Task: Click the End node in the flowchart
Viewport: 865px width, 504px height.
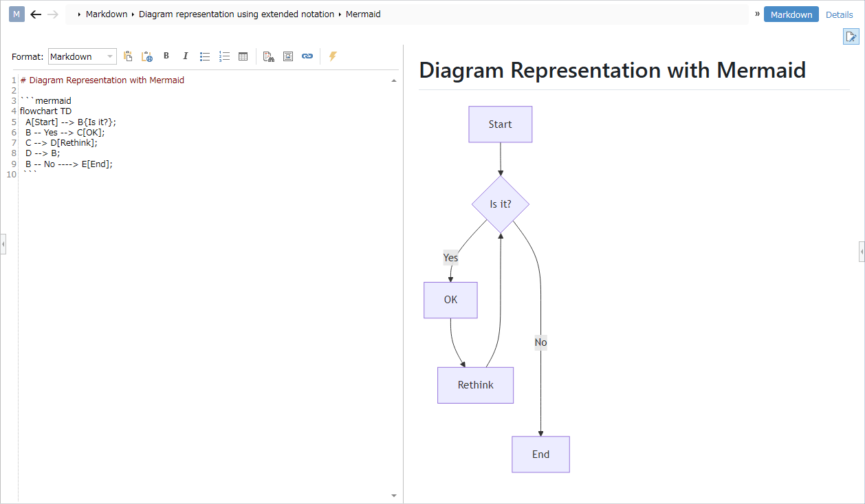Action: coord(541,454)
